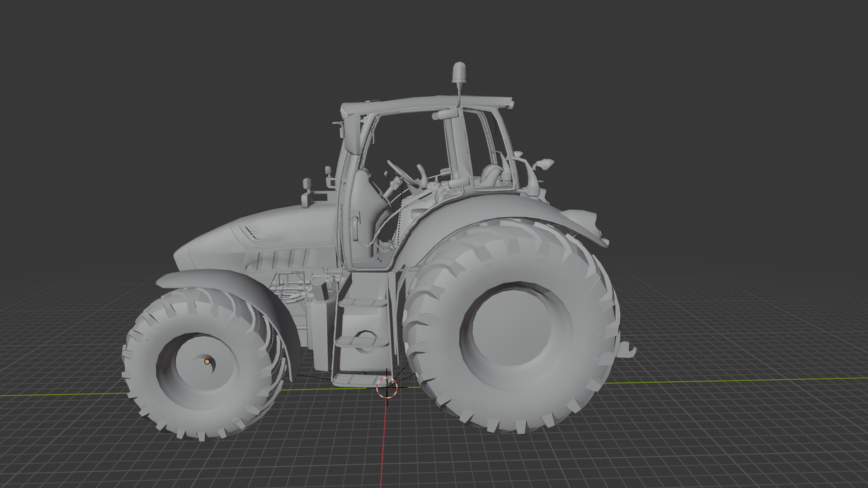
Task: Select the beacon light on the cab roof
Action: point(459,72)
